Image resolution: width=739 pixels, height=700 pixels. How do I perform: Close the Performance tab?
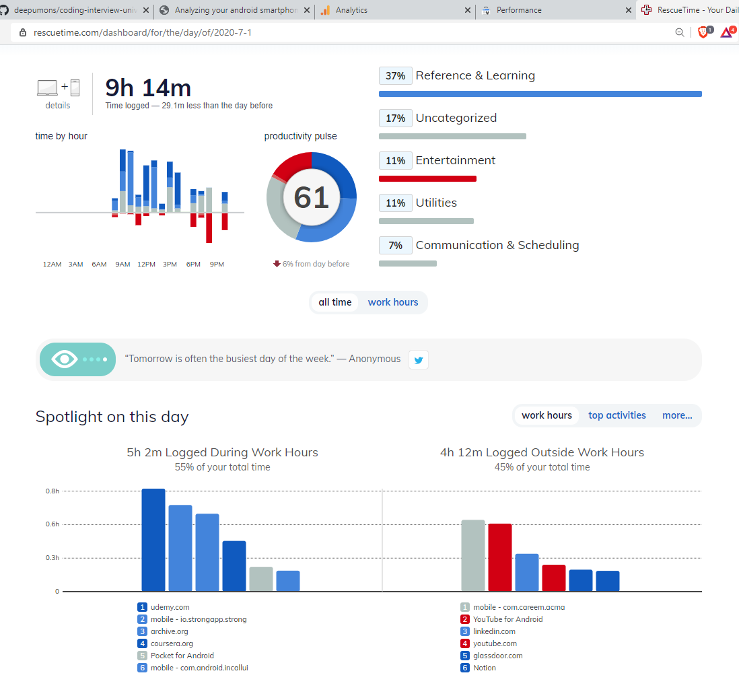[628, 10]
